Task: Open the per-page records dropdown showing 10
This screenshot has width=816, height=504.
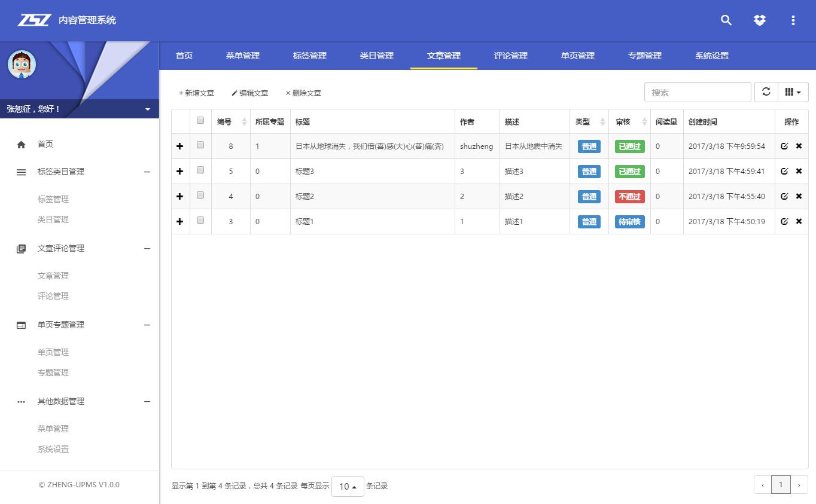Action: [347, 486]
